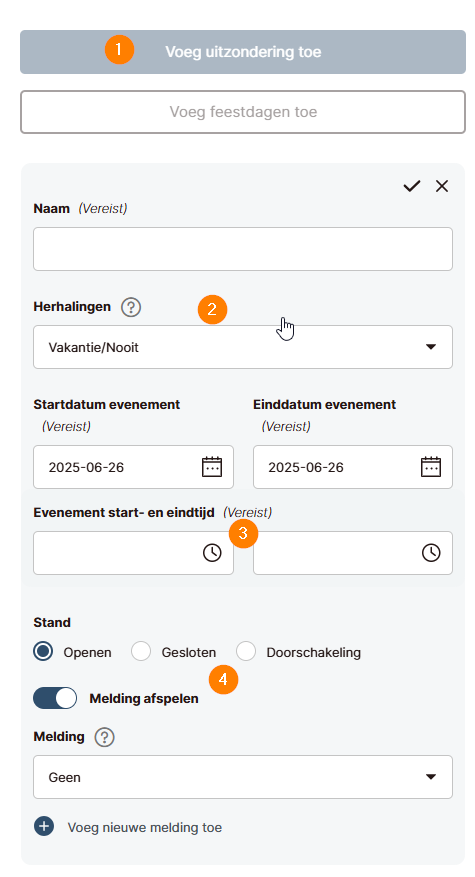Open calendar picker for Einddatum evenement
This screenshot has height=877, width=475.
pos(431,467)
